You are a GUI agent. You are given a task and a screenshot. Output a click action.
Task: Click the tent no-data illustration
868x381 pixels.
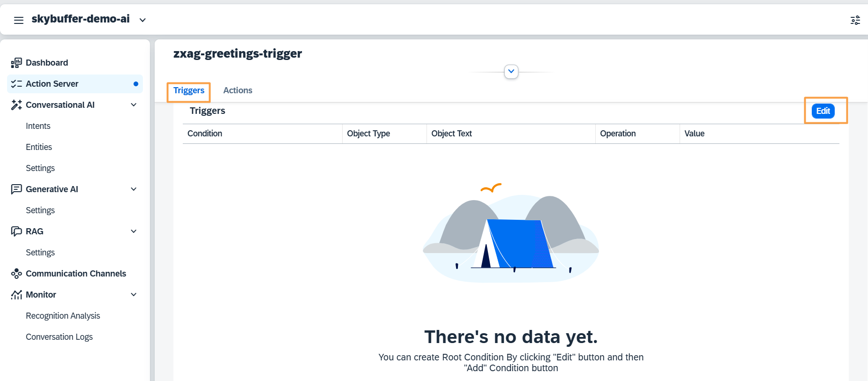click(x=511, y=233)
